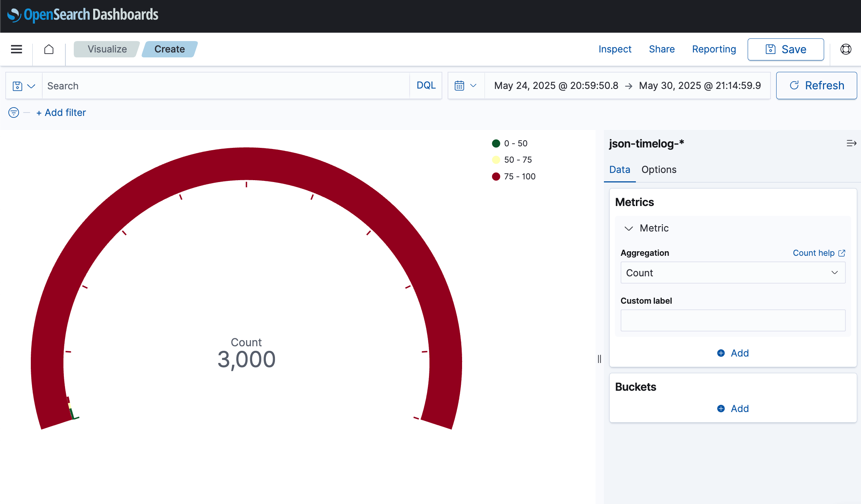Click the dark red gauge arc
This screenshot has width=861, height=504.
pyautogui.click(x=246, y=163)
